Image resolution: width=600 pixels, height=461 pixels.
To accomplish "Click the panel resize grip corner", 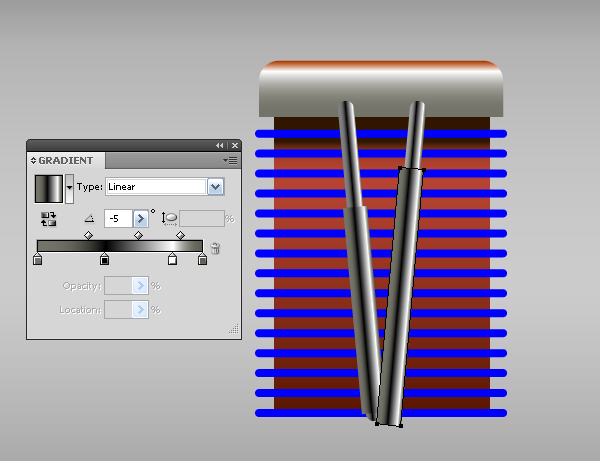I will pyautogui.click(x=234, y=329).
